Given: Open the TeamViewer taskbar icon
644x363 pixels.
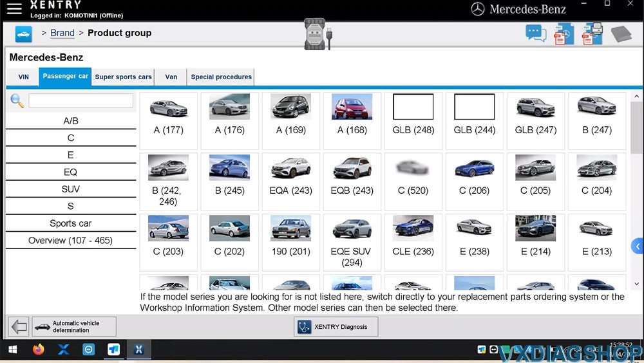Looking at the screenshot, I should click(x=88, y=349).
